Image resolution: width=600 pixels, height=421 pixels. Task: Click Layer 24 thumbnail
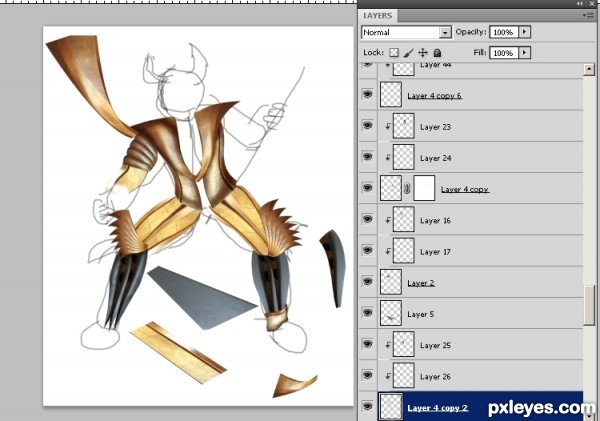pyautogui.click(x=404, y=157)
